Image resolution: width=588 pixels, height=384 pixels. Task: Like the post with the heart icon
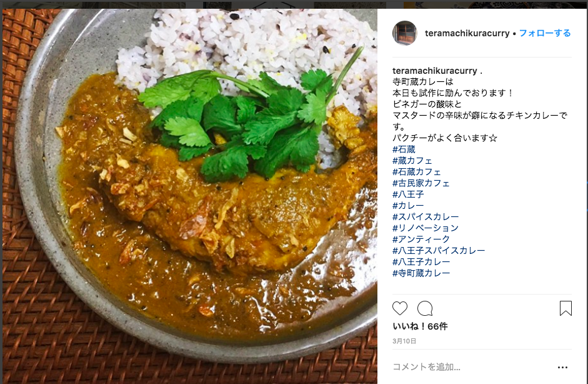pyautogui.click(x=400, y=308)
